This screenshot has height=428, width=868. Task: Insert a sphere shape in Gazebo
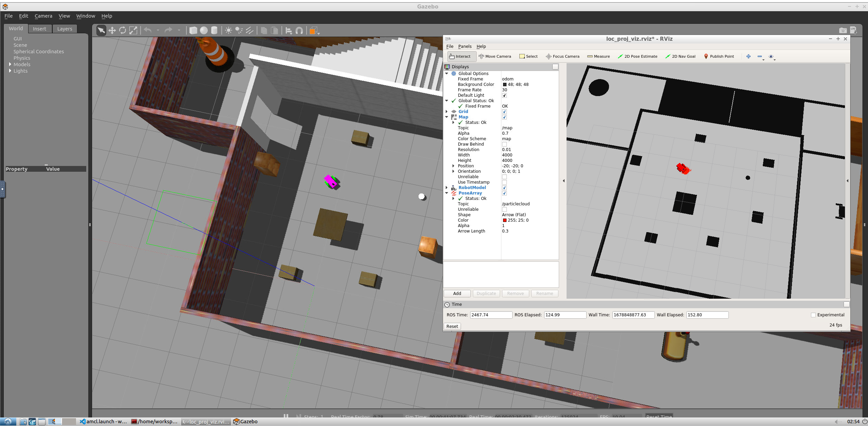[x=204, y=31]
